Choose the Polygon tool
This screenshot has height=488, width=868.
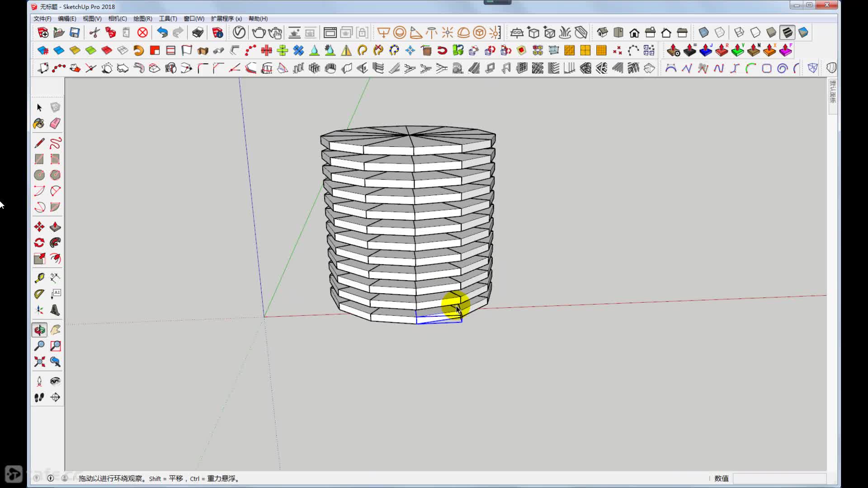(55, 175)
